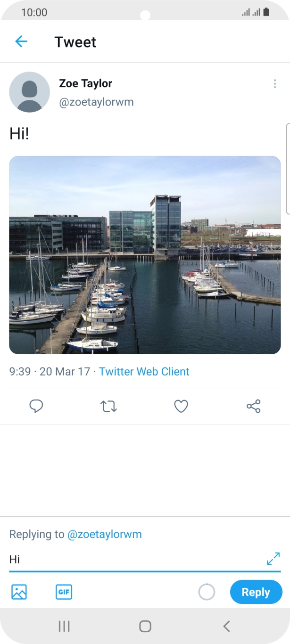Tap the reply speech bubble icon

pyautogui.click(x=36, y=406)
